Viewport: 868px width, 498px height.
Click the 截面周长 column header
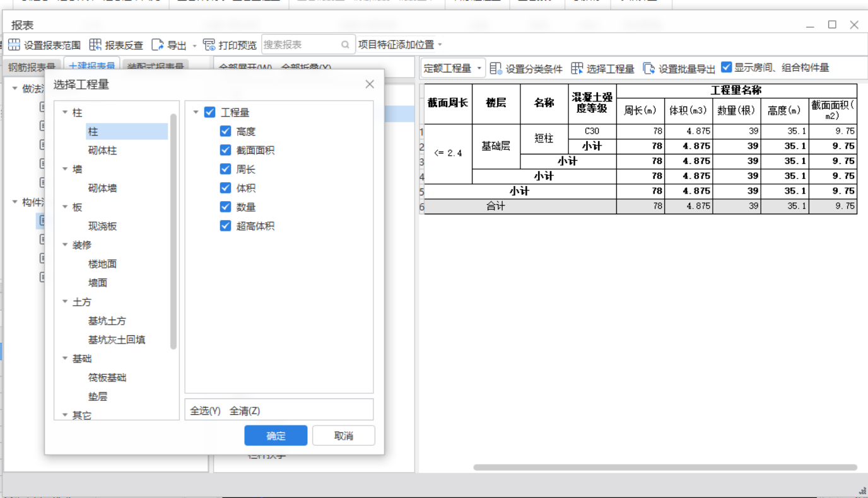pos(449,103)
